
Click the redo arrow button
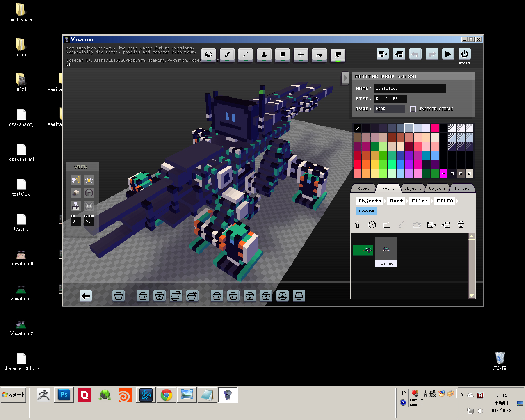(x=432, y=54)
